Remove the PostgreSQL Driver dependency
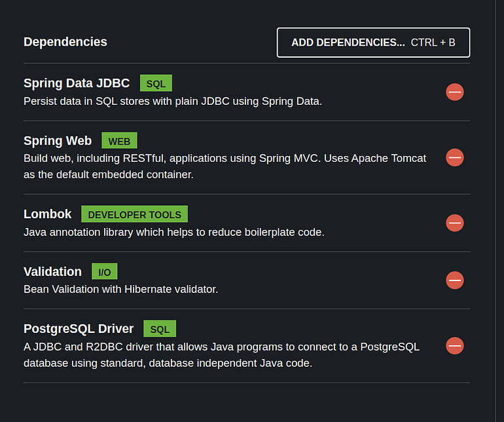 454,346
